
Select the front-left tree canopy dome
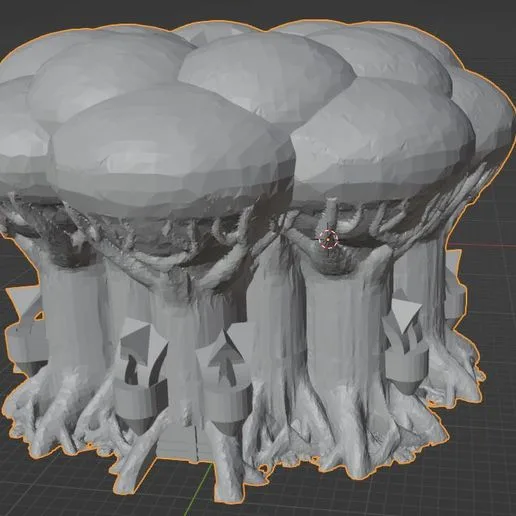[172, 151]
